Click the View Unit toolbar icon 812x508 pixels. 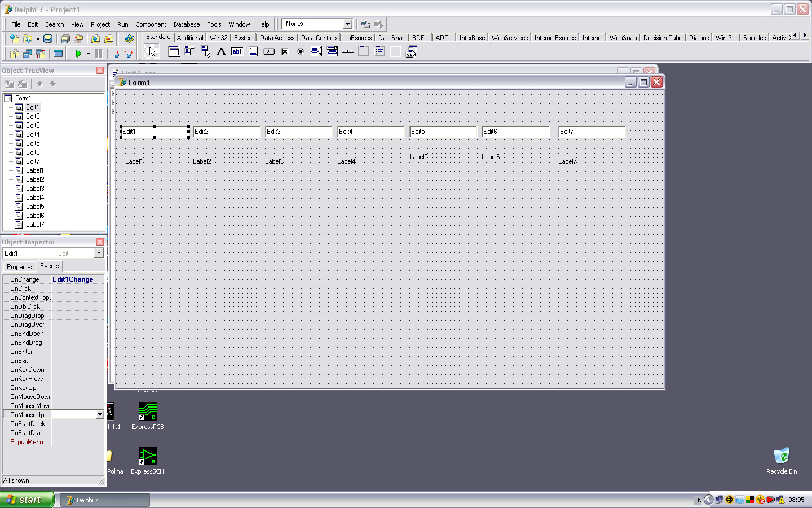(x=14, y=54)
